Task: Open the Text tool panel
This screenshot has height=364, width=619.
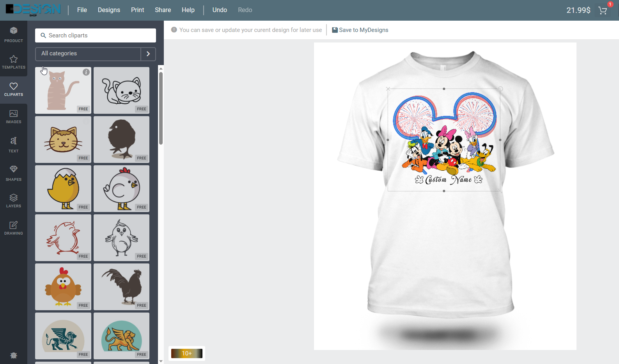Action: click(x=14, y=144)
